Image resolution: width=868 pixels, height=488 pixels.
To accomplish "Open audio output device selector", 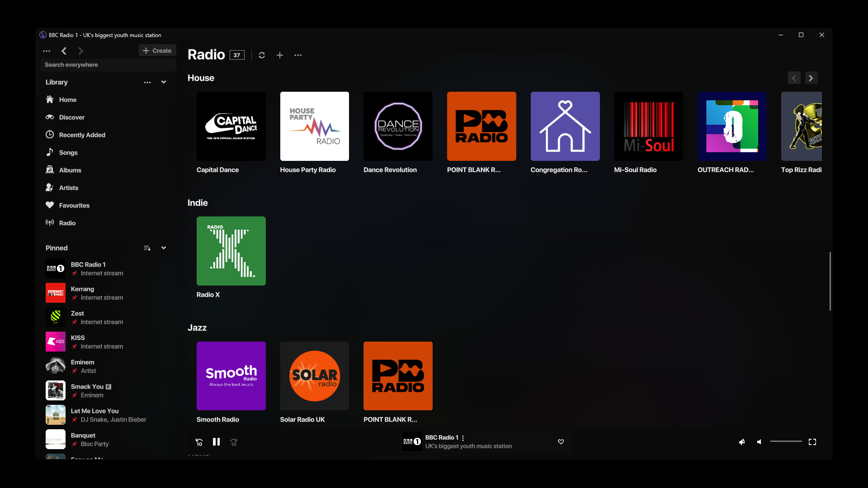I will click(742, 442).
